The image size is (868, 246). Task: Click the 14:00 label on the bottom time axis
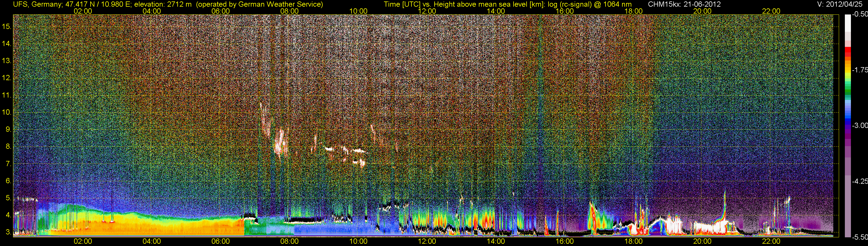pos(496,241)
